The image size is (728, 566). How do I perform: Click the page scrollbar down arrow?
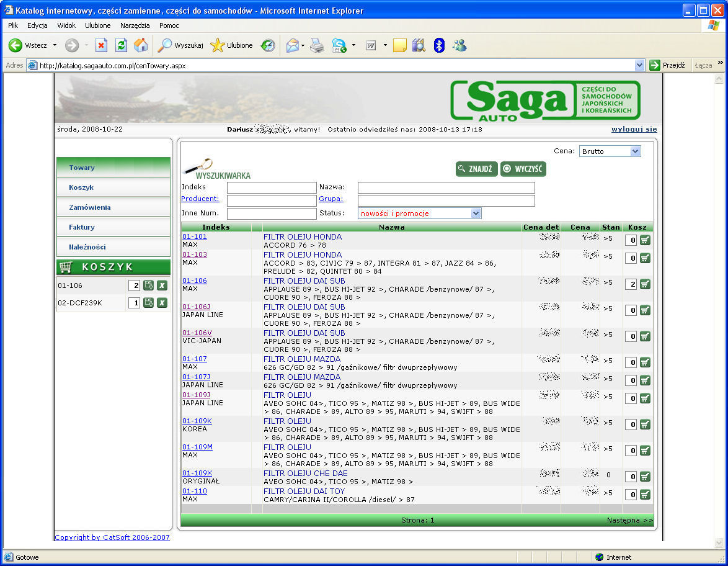tap(719, 543)
